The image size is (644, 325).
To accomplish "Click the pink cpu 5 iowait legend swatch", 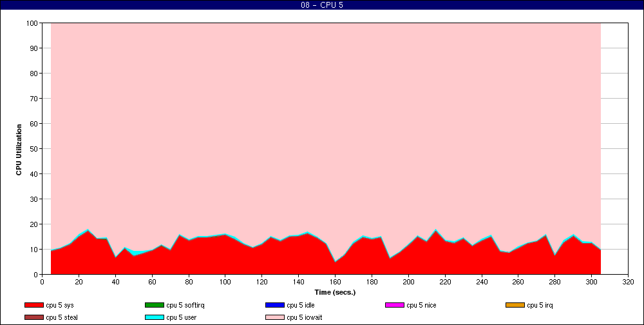I will 275,317.
